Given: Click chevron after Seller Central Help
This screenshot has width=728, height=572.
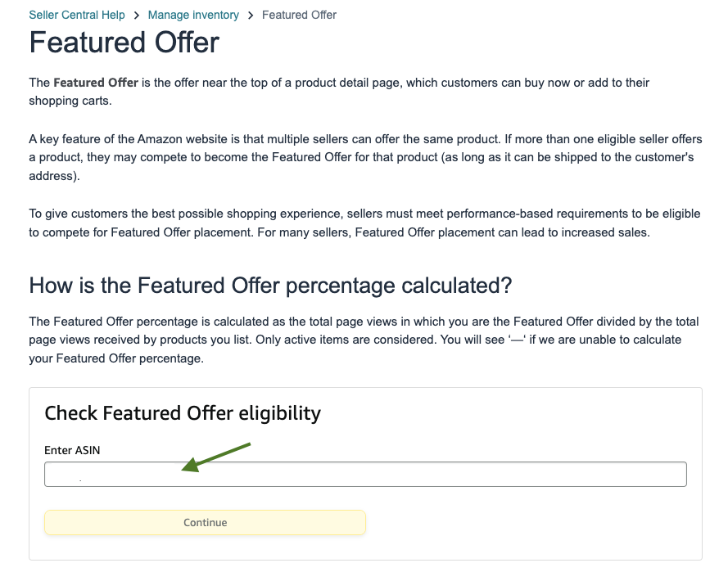Looking at the screenshot, I should pos(137,15).
